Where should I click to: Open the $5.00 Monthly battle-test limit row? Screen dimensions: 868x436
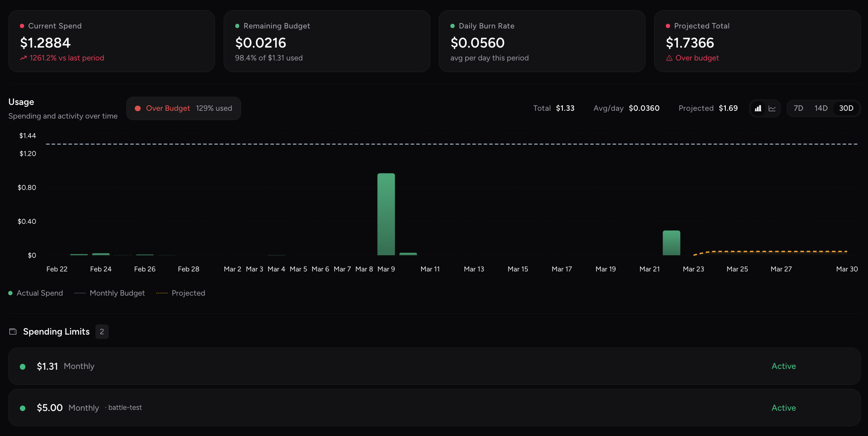pyautogui.click(x=434, y=408)
